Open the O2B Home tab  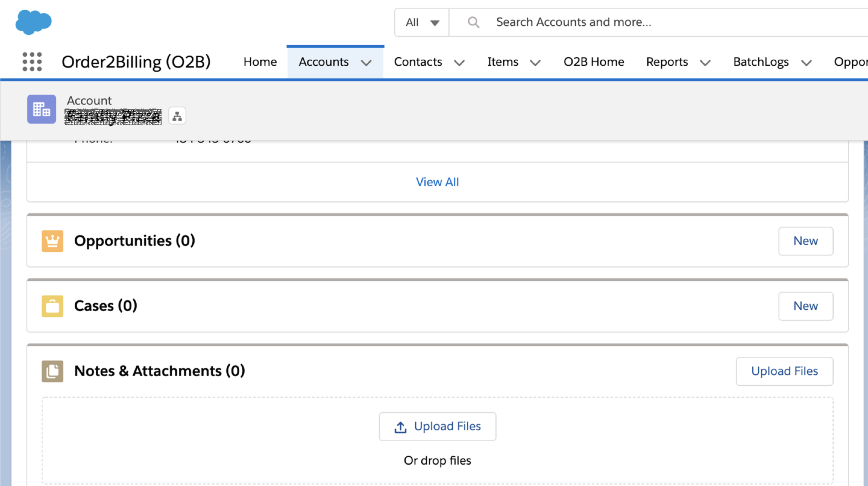594,62
